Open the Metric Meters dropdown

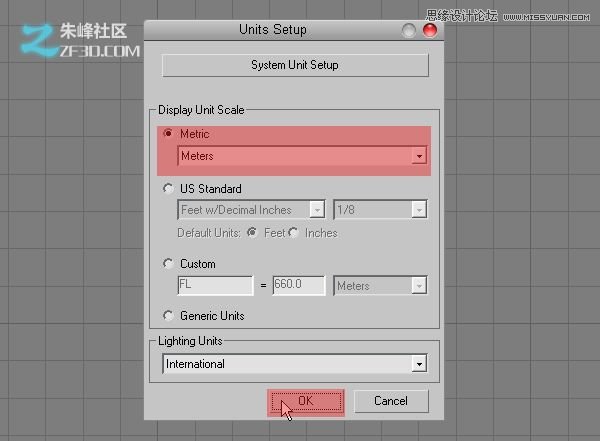pyautogui.click(x=419, y=156)
